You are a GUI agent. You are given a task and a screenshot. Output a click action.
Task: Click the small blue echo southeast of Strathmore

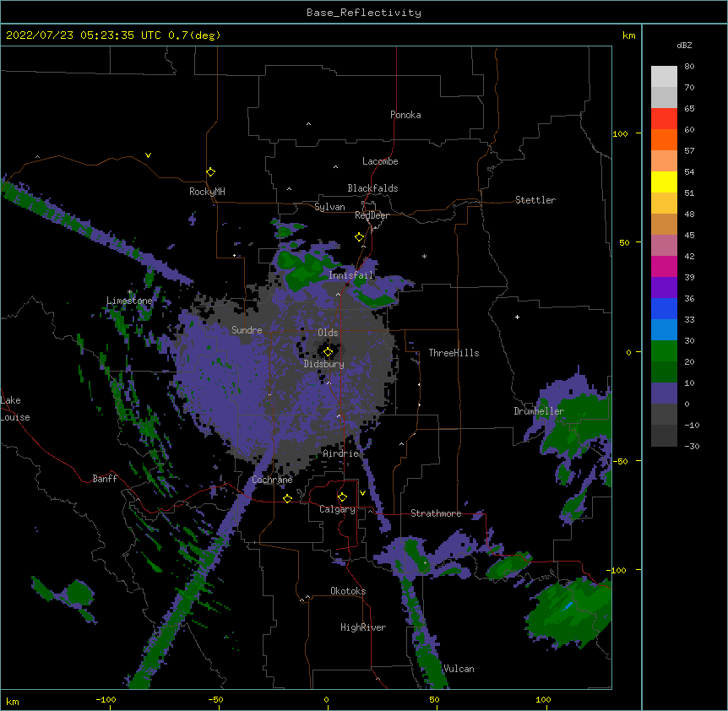pos(568,605)
